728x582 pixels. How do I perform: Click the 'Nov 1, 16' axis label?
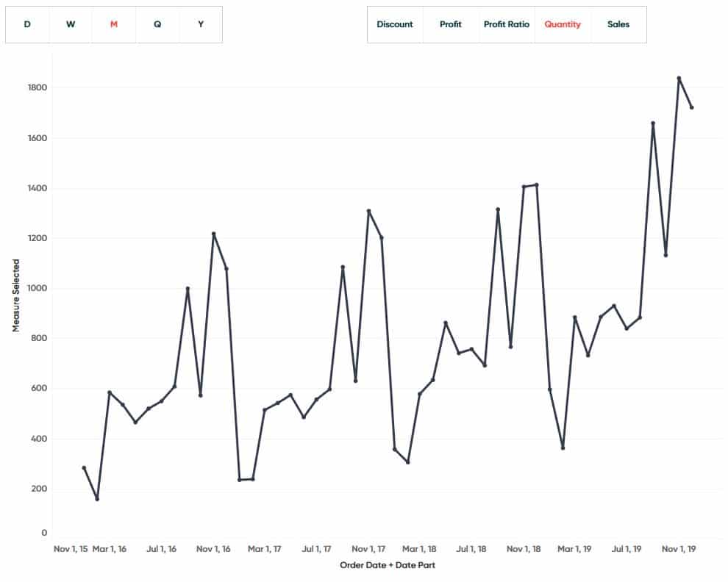coord(213,549)
